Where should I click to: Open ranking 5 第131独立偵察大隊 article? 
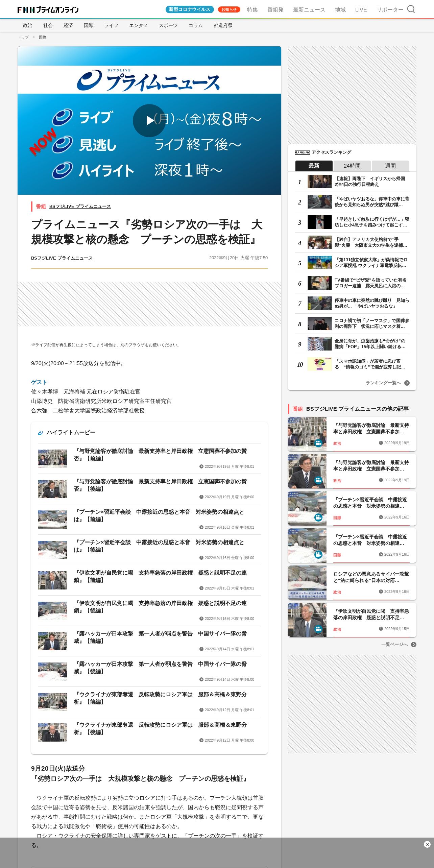click(352, 263)
